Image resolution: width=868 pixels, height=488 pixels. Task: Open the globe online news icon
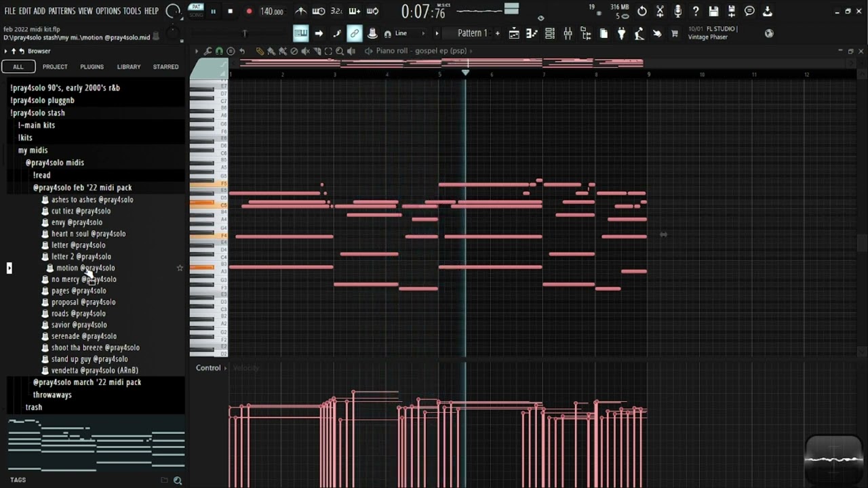pos(769,33)
